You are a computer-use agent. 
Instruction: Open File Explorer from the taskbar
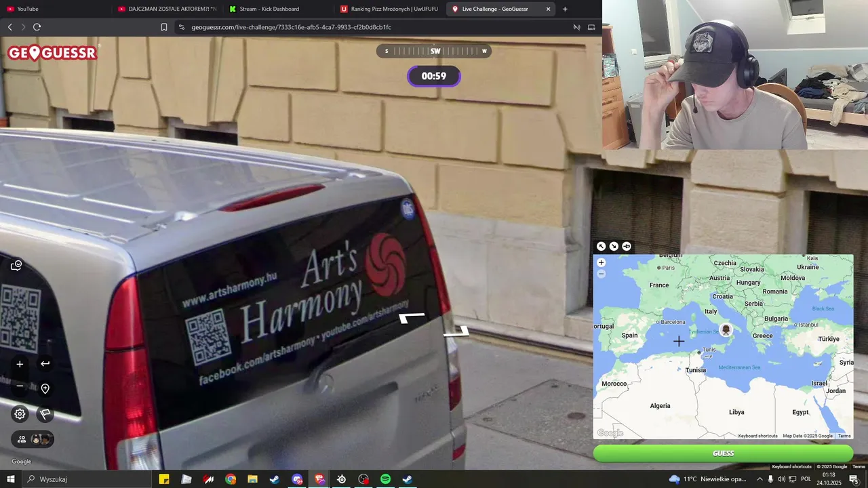[252, 479]
